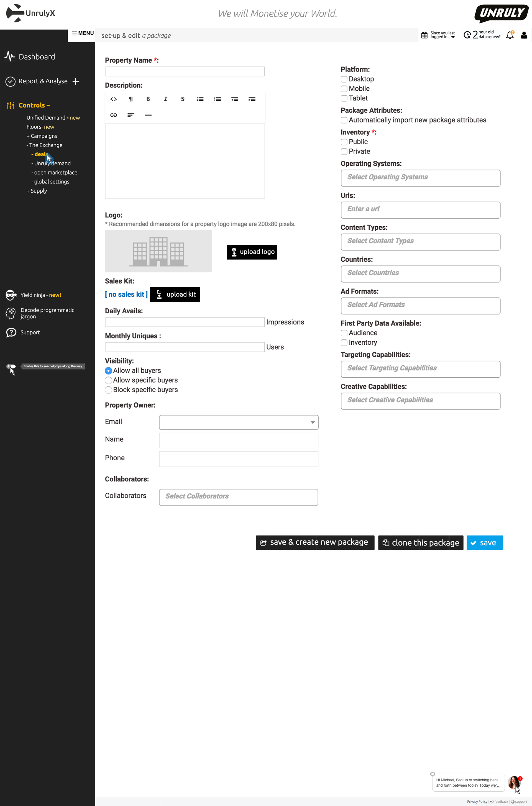
Task: Open the HTML code view icon
Action: click(x=114, y=99)
